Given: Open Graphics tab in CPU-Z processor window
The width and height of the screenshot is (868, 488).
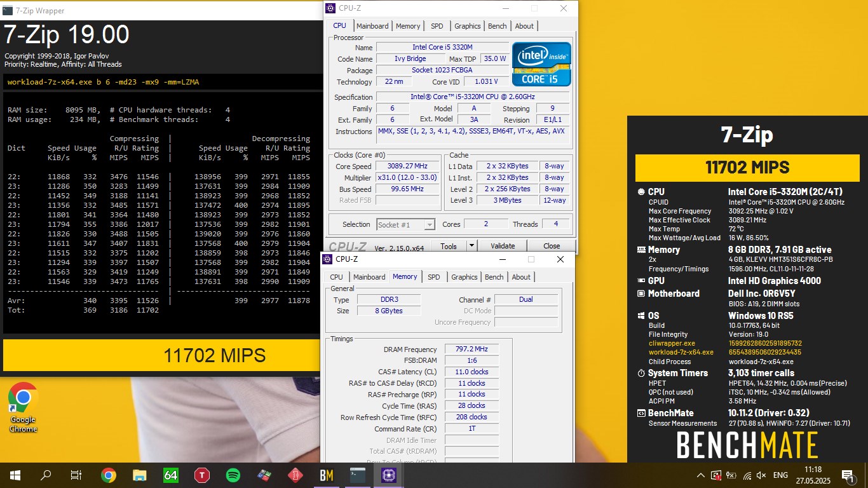Looking at the screenshot, I should coord(467,26).
